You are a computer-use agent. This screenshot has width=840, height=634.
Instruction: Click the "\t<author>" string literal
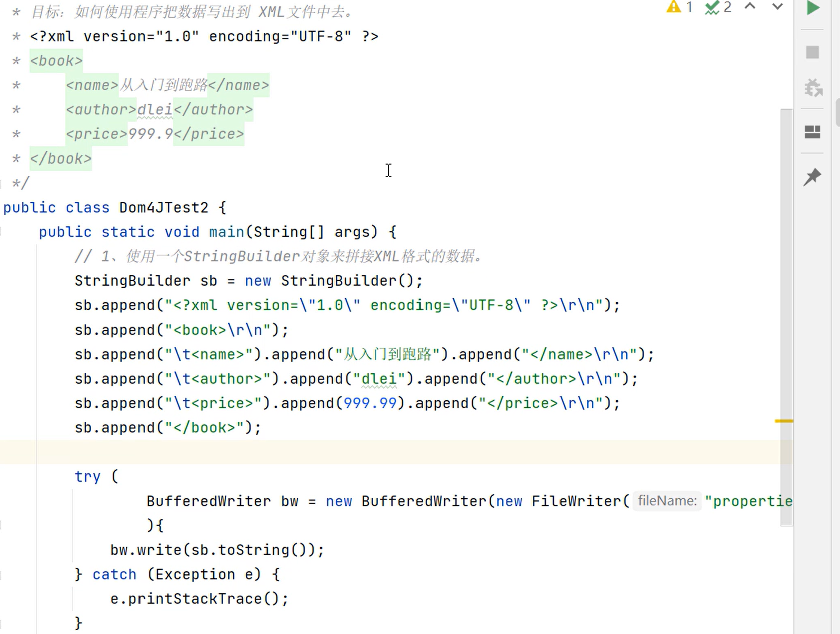coord(218,379)
